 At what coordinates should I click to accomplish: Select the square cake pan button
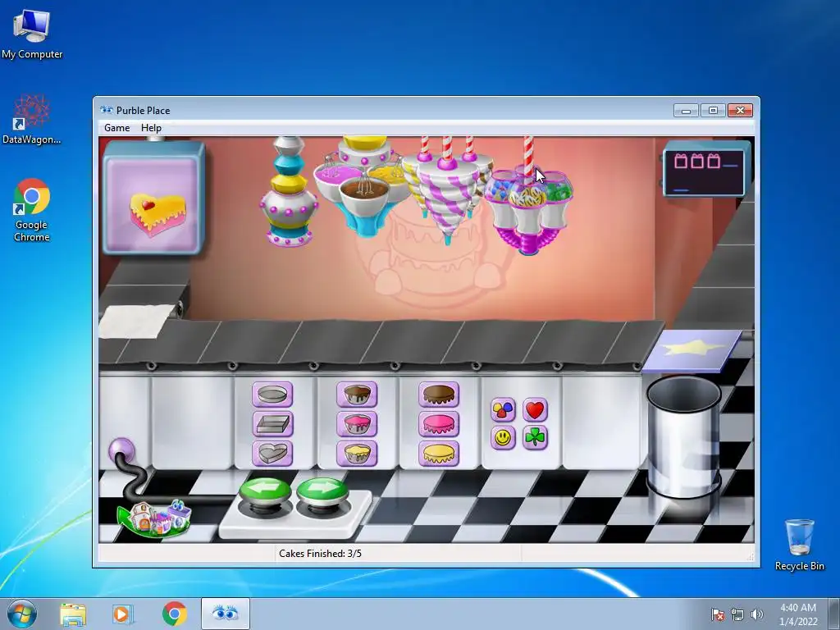[x=272, y=424]
